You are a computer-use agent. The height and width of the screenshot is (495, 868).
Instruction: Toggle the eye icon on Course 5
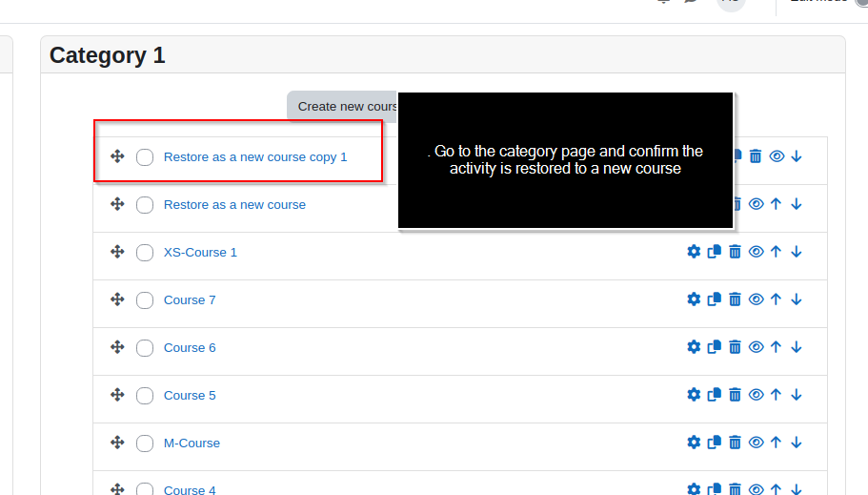(x=757, y=395)
